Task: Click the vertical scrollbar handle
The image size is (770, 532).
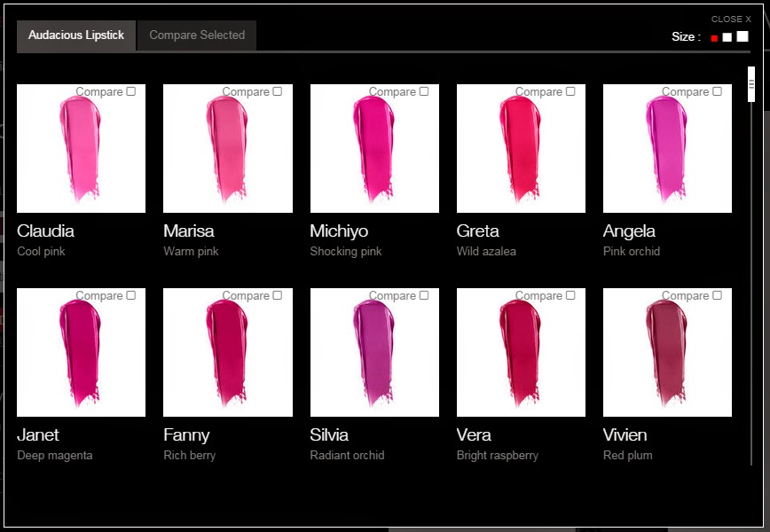Action: pyautogui.click(x=750, y=84)
